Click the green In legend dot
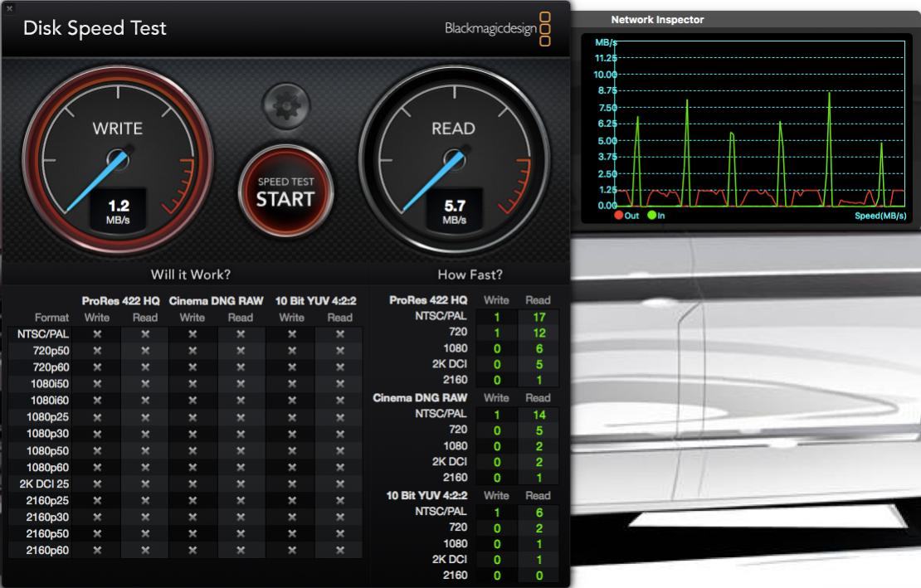921x588 pixels. [651, 216]
